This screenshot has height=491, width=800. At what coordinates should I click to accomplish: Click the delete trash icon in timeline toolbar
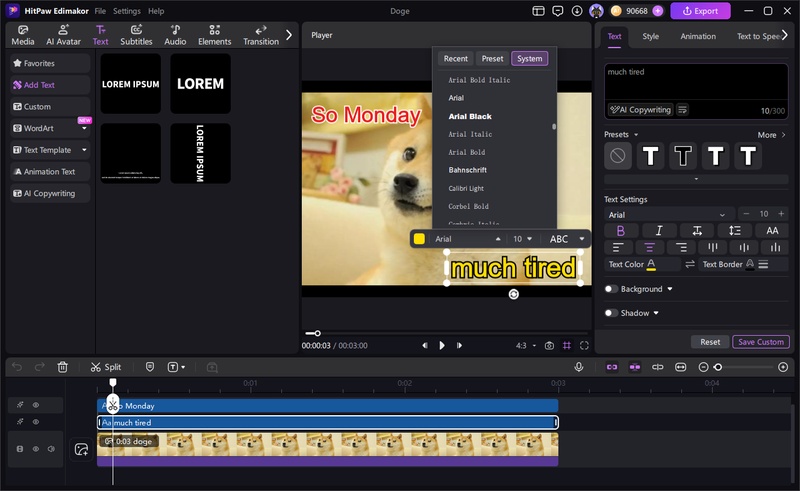(x=62, y=367)
